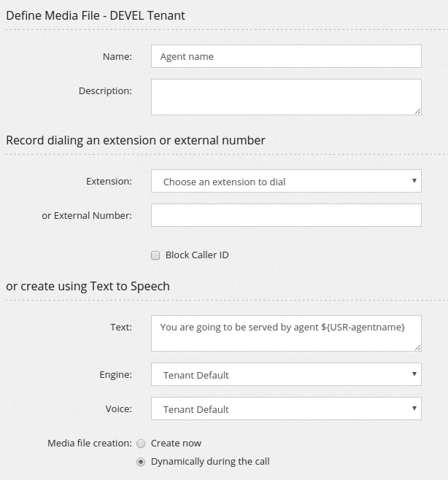The image size is (448, 480).
Task: Grab the Description box resize handle
Action: [417, 112]
